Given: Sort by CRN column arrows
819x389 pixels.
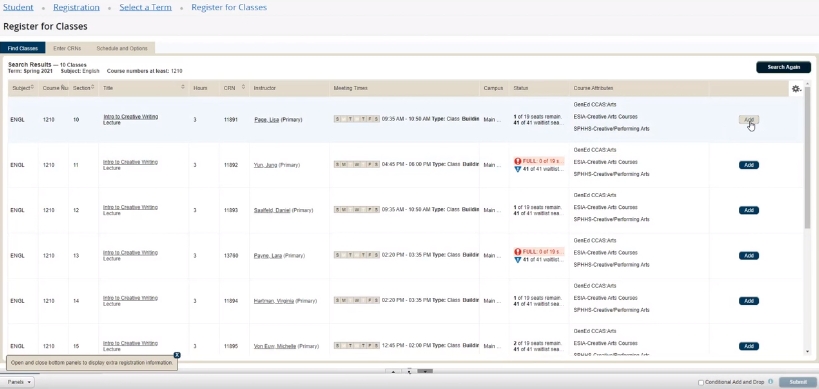Looking at the screenshot, I should coord(243,87).
